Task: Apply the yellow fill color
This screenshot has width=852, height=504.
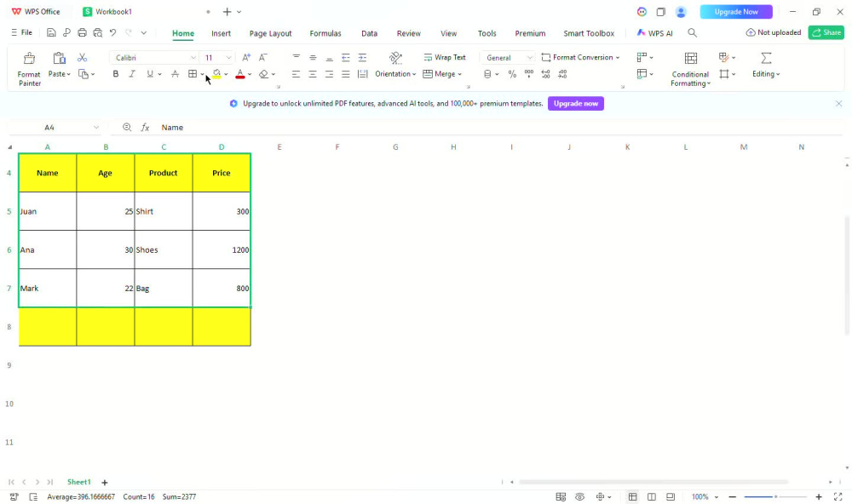Action: point(216,74)
